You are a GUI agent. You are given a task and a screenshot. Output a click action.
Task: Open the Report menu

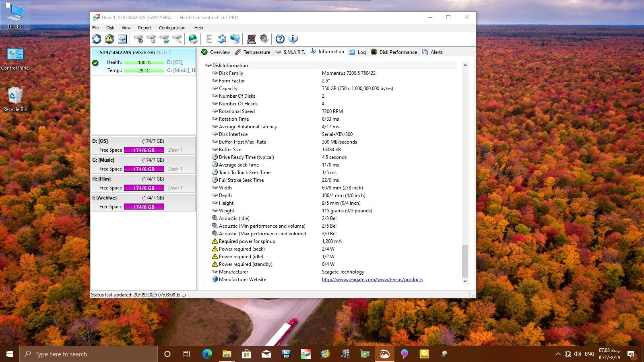pos(144,28)
